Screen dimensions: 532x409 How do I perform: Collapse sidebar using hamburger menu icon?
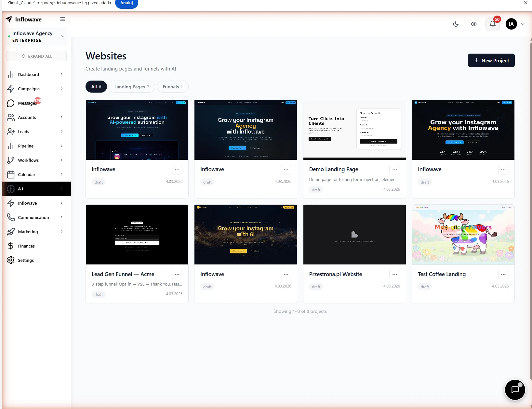click(x=63, y=19)
